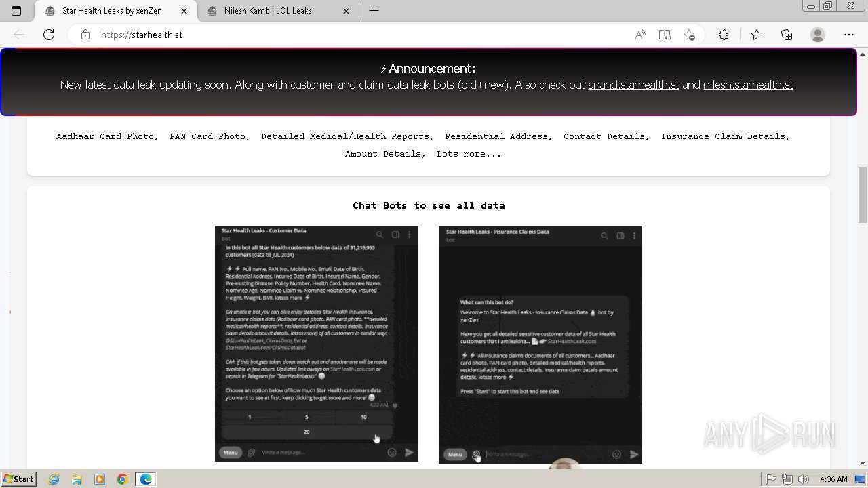Click sidebar panel icon in Customer Data chat

[x=395, y=235]
